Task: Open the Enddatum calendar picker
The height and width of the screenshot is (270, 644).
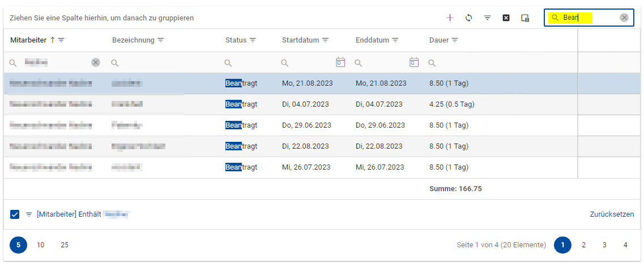Action: pyautogui.click(x=414, y=62)
